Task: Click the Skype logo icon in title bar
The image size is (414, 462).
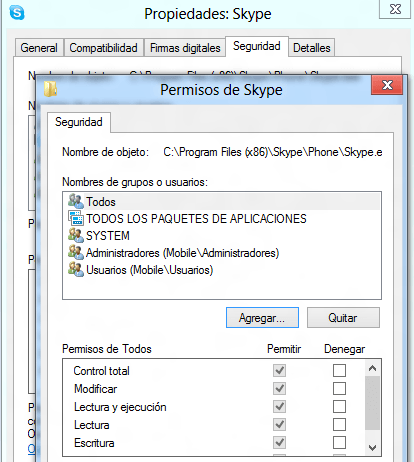Action: click(17, 13)
